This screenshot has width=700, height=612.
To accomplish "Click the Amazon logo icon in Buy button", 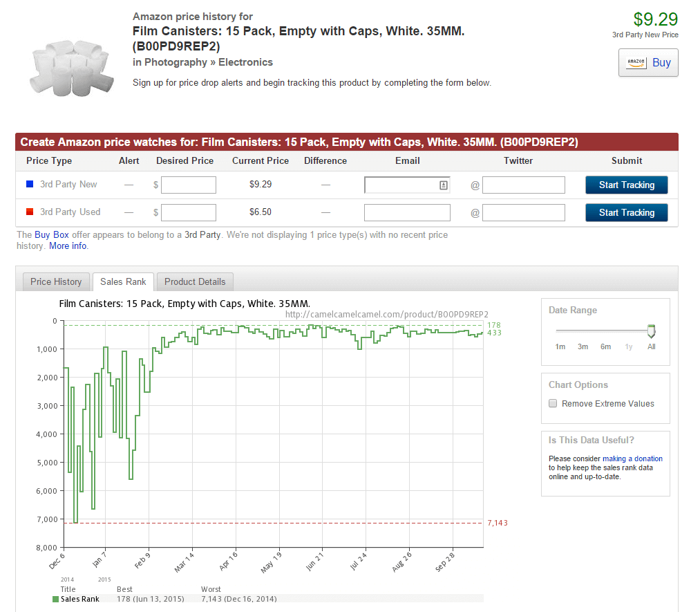I will click(636, 62).
